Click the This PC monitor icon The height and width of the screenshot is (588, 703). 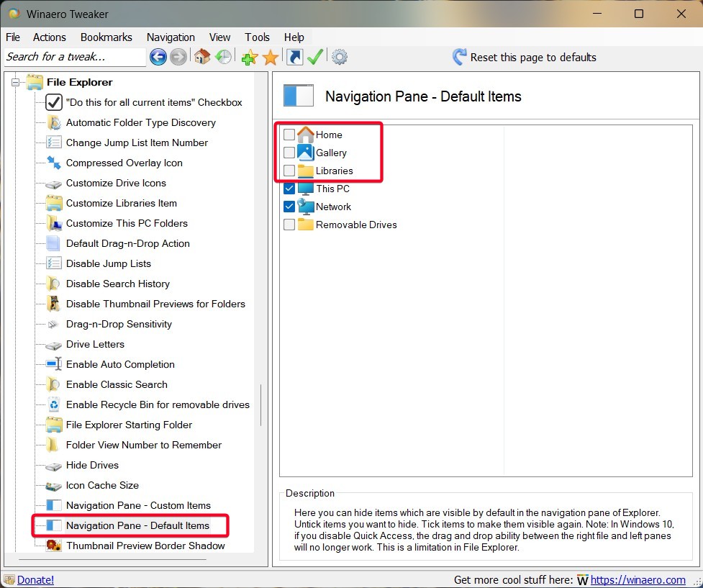(x=305, y=189)
